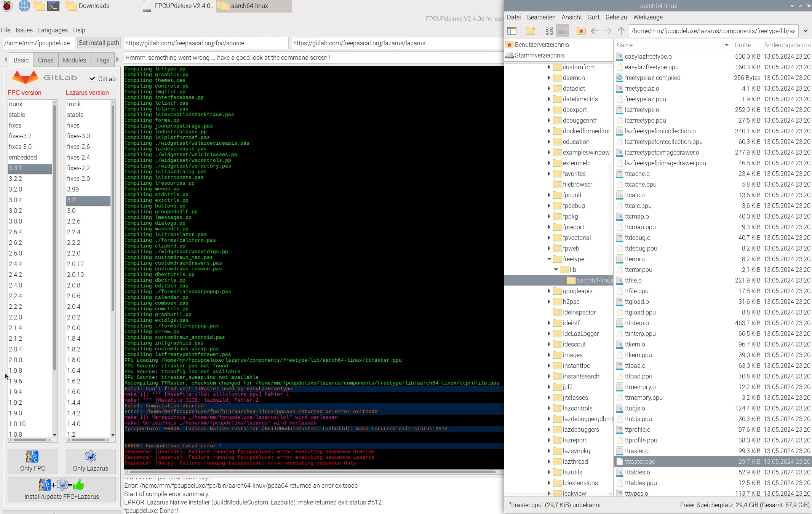The image size is (812, 514).
Task: Click the new window icon in file manager
Action: pos(512,31)
